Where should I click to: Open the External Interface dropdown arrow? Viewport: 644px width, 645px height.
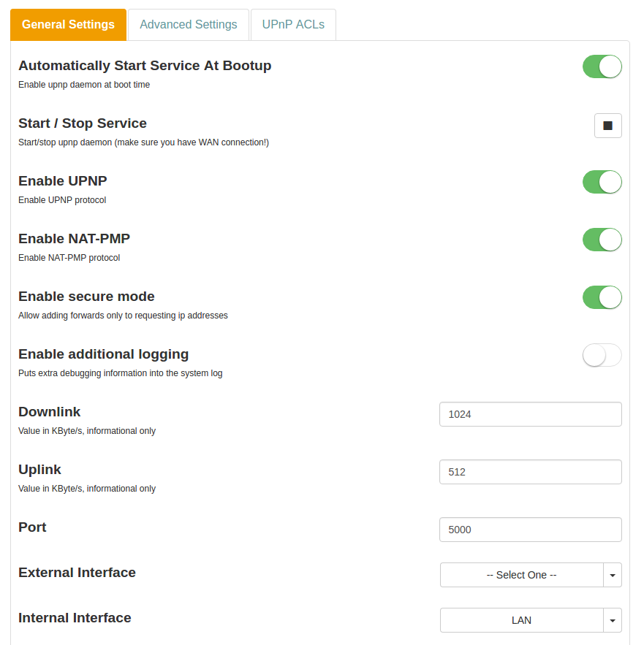tap(613, 575)
